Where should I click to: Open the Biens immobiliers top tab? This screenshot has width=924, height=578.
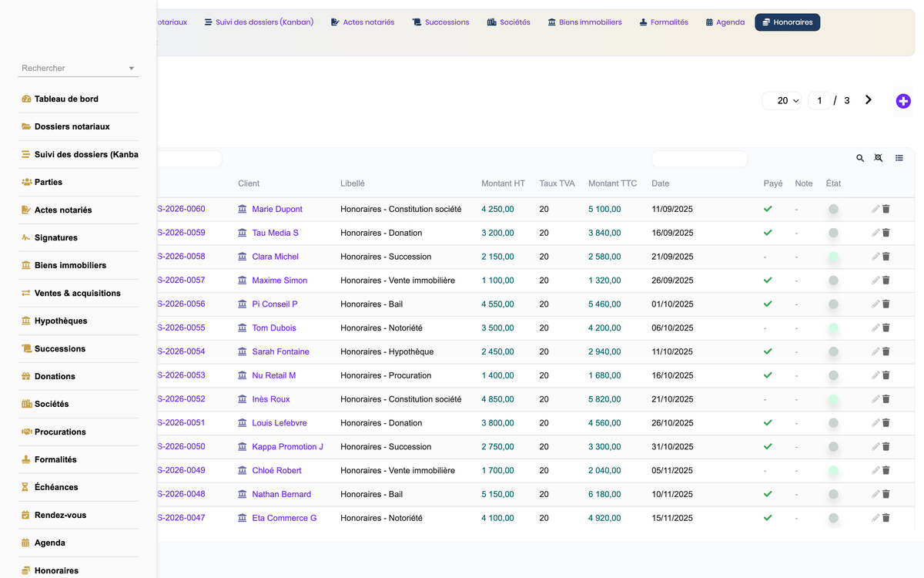(584, 22)
